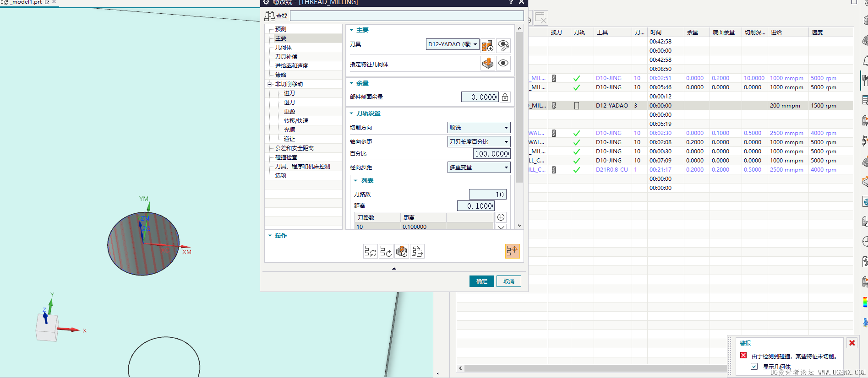The width and height of the screenshot is (868, 378).
Task: Click the 时间 column header
Action: click(x=666, y=32)
